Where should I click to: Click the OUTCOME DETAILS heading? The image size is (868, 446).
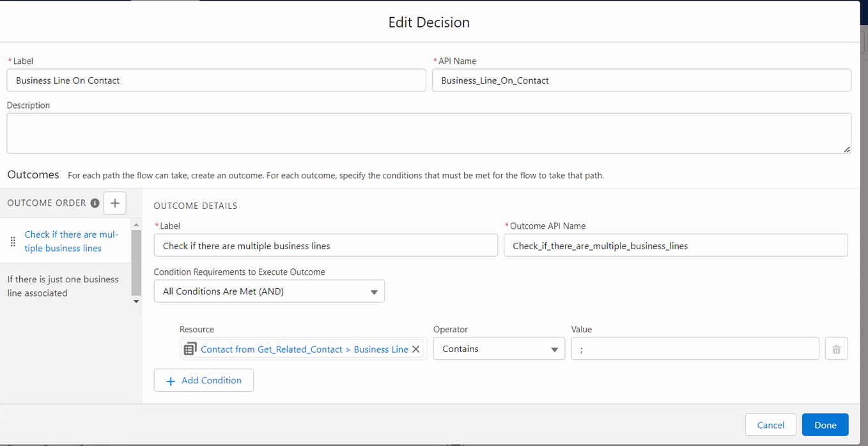196,206
